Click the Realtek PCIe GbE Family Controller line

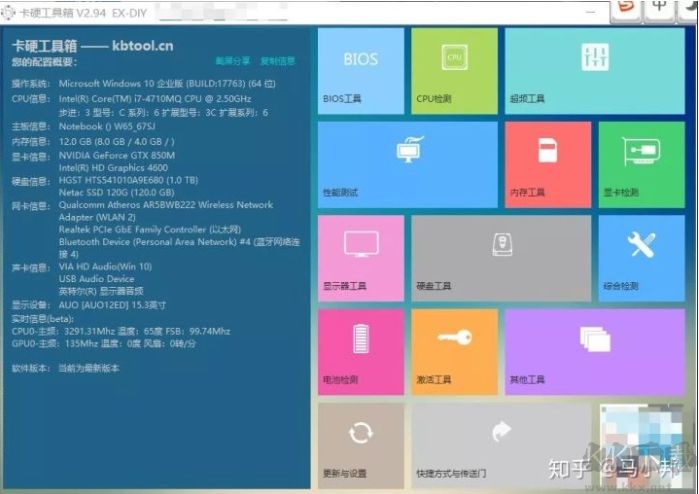pyautogui.click(x=150, y=230)
